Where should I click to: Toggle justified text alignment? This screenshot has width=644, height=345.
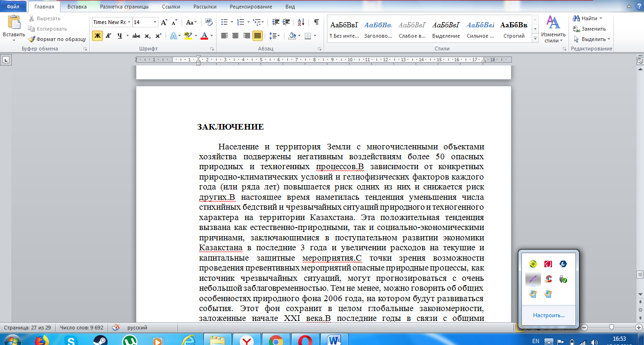(x=258, y=36)
